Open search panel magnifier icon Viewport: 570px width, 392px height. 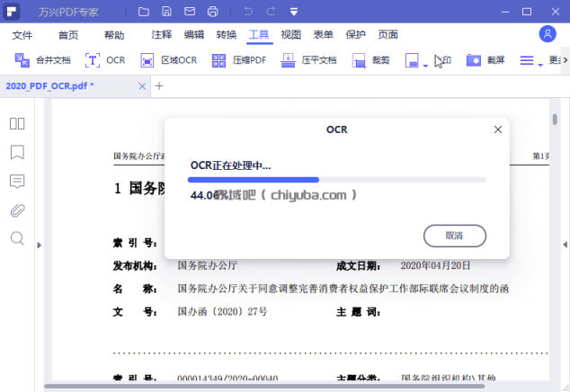(x=17, y=238)
